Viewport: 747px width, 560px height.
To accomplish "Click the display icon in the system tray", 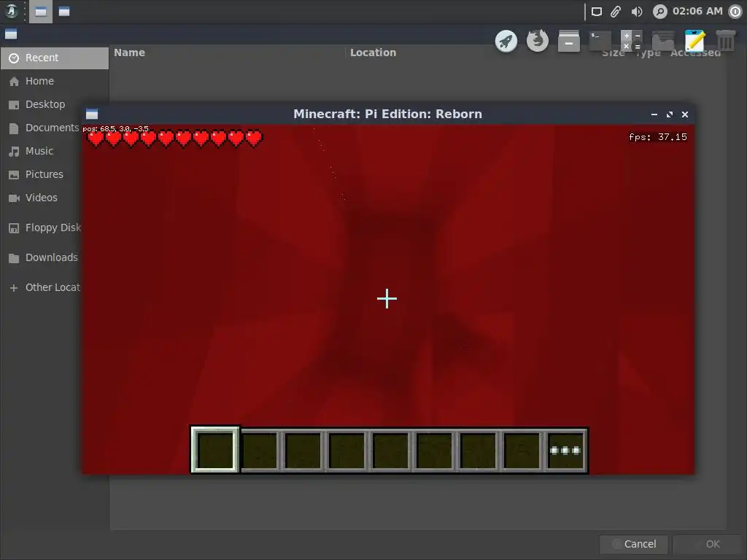I will coord(597,12).
